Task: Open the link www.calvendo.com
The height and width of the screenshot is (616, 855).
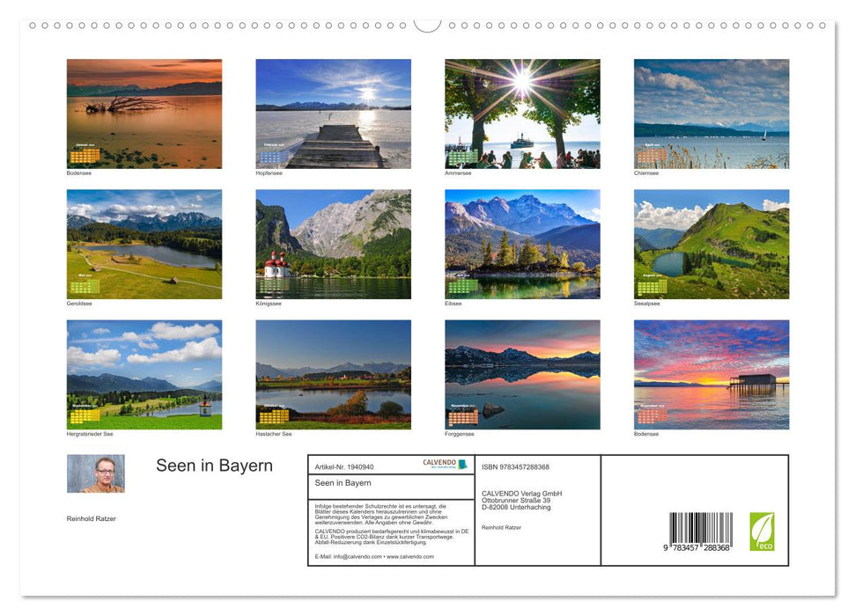Action: tap(409, 557)
